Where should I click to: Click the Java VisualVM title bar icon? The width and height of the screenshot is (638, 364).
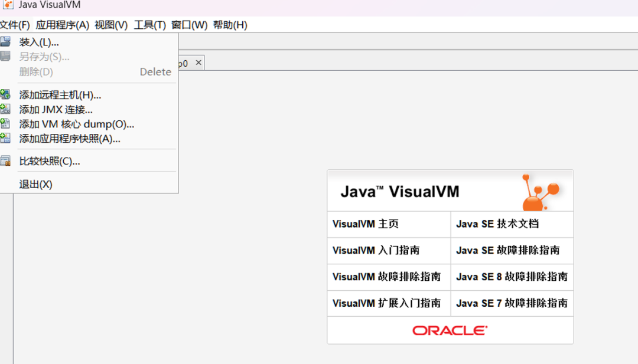point(8,5)
